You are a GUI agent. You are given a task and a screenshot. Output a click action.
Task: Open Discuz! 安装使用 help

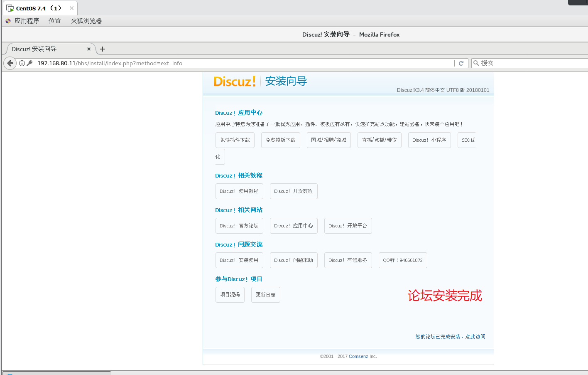point(239,260)
